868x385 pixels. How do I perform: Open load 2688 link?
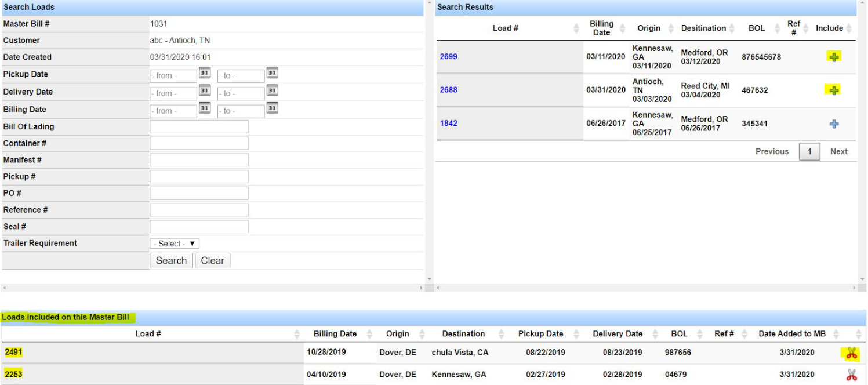[x=449, y=90]
